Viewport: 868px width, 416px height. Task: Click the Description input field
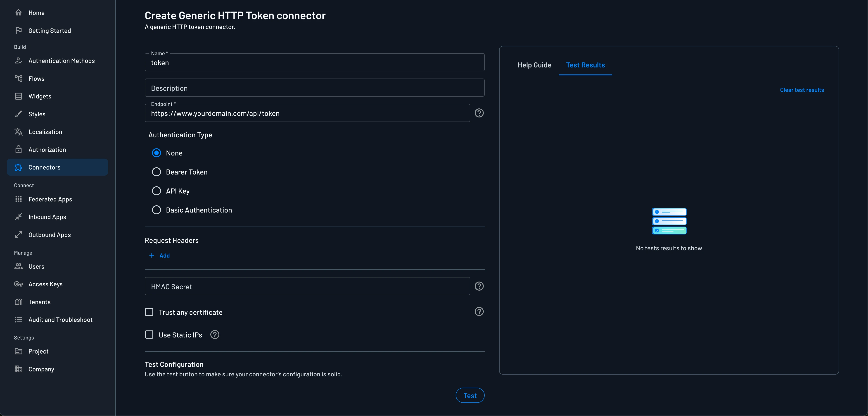pos(314,88)
